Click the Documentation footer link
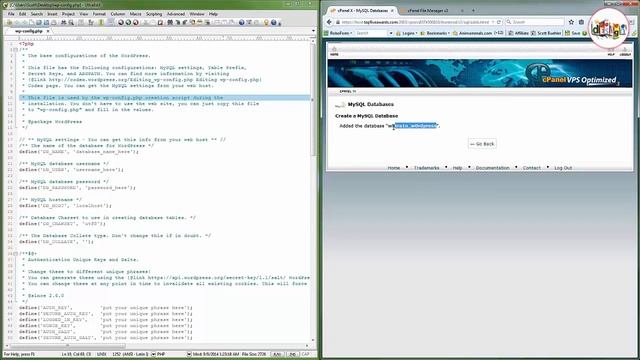 tap(492, 168)
